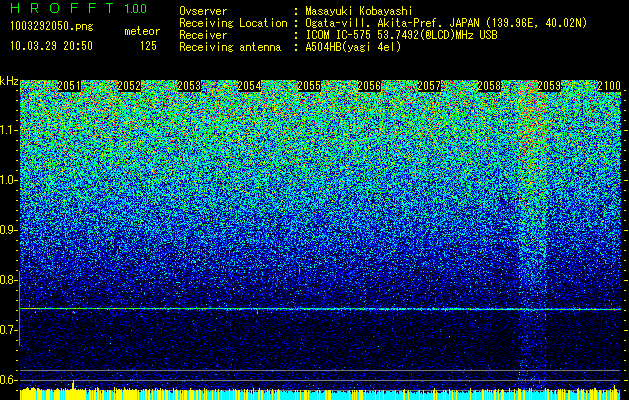This screenshot has width=629, height=400.
Task: Click the Receiver field label
Action: click(x=203, y=35)
